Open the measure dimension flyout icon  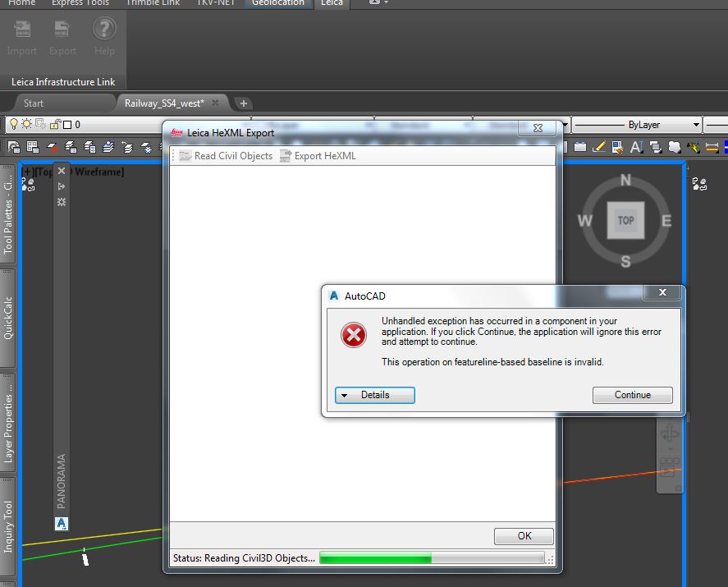pyautogui.click(x=712, y=147)
